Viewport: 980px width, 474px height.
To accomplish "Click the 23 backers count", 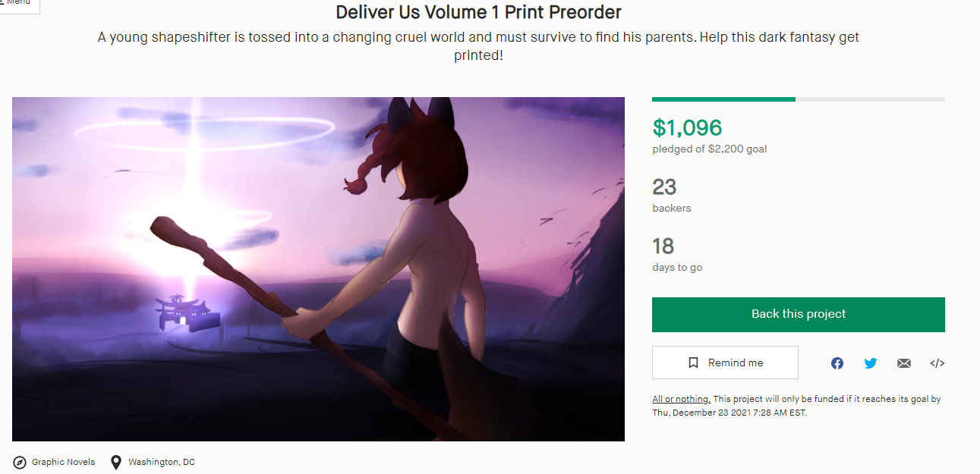I will coord(664,187).
